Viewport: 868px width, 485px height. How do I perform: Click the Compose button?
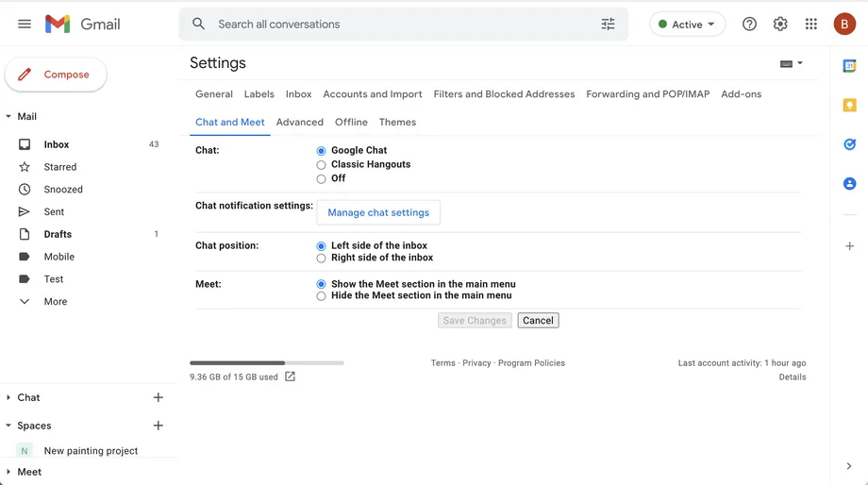click(56, 75)
